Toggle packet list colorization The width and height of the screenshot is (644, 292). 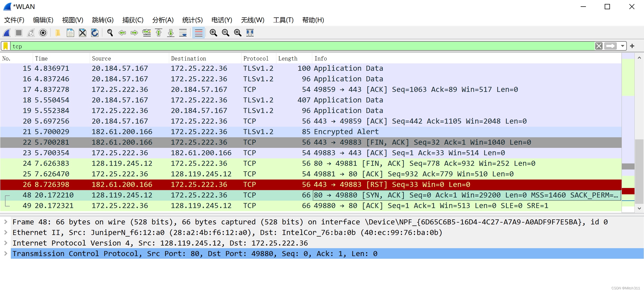click(x=198, y=33)
